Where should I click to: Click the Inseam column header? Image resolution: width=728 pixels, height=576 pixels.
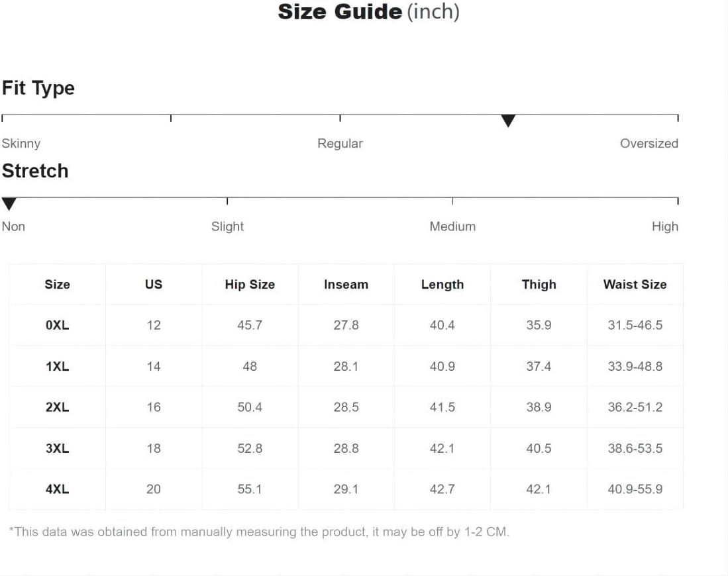[346, 285]
